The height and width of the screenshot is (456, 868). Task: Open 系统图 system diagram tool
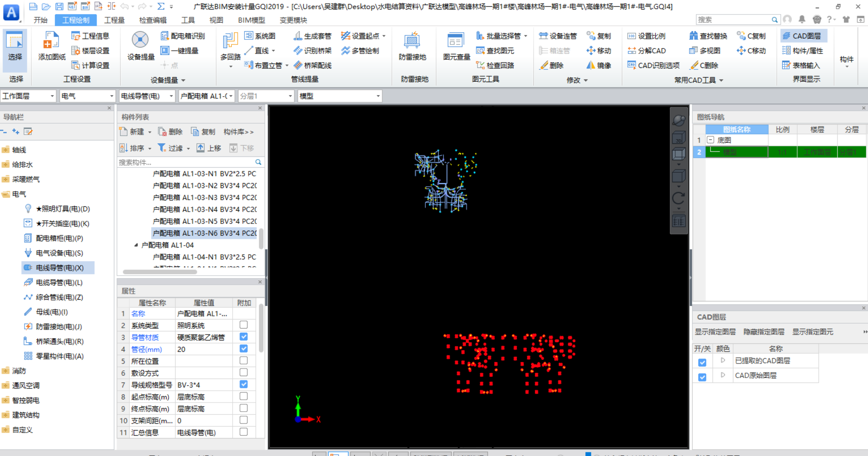point(260,36)
